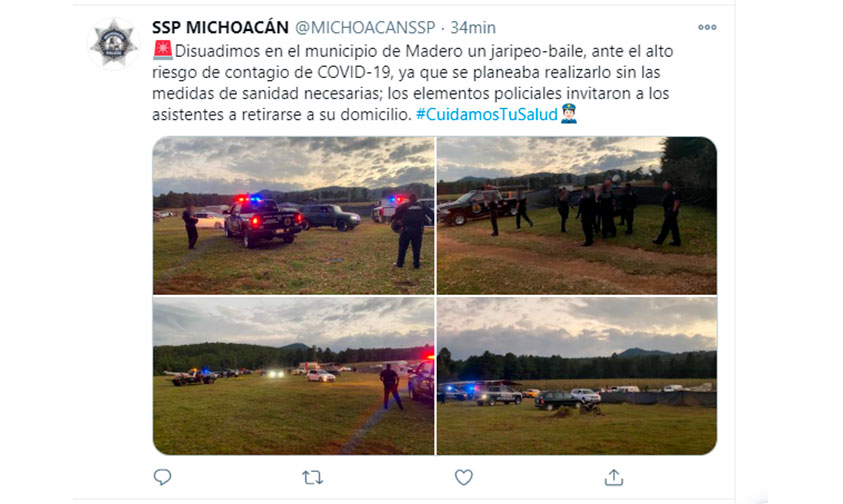This screenshot has height=504, width=843.
Task: Click the police officer emoji after hashtag
Action: (569, 113)
